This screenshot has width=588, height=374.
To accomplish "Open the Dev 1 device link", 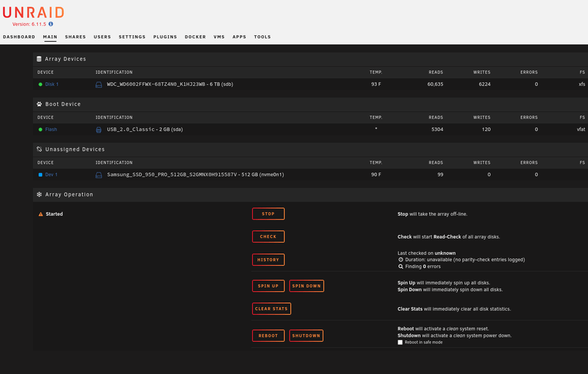I will click(x=51, y=175).
